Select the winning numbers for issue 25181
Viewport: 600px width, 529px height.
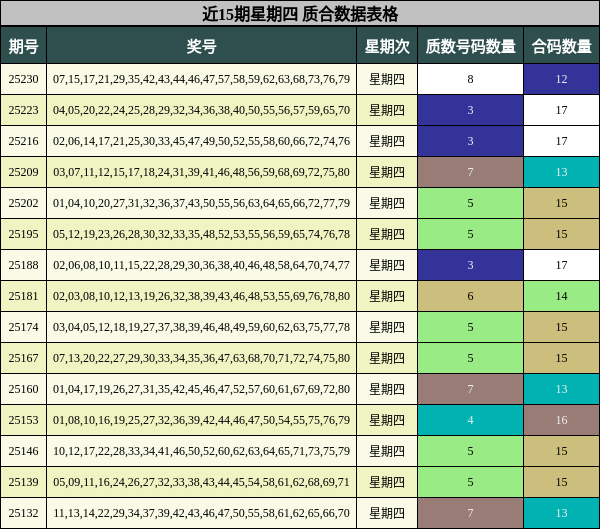coord(201,296)
